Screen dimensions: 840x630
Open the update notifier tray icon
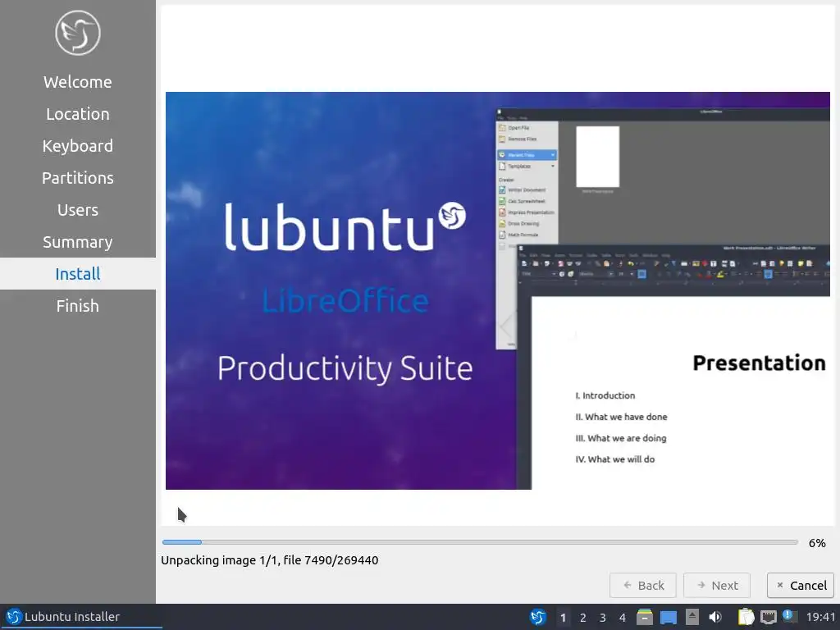[790, 617]
